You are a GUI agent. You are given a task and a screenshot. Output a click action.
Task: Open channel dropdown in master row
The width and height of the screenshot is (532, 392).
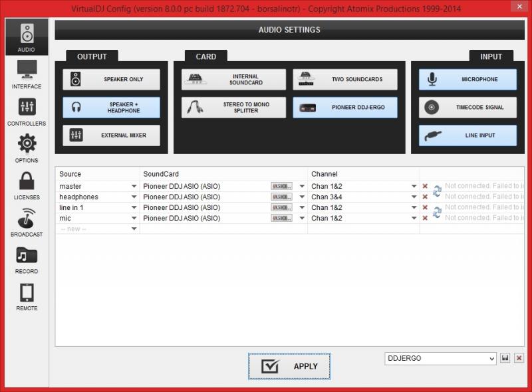tap(414, 186)
